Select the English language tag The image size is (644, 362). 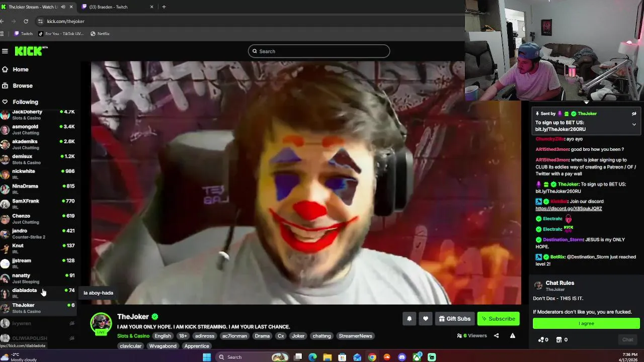163,336
